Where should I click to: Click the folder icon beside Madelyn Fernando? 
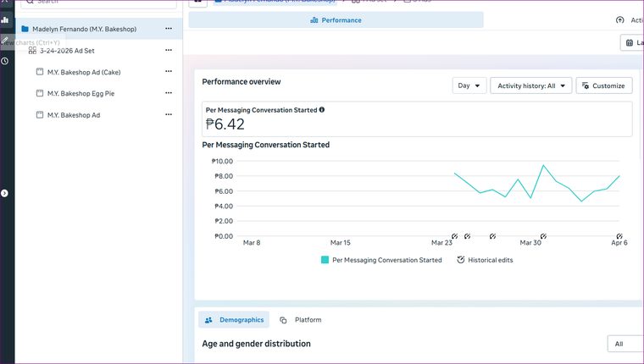point(25,29)
